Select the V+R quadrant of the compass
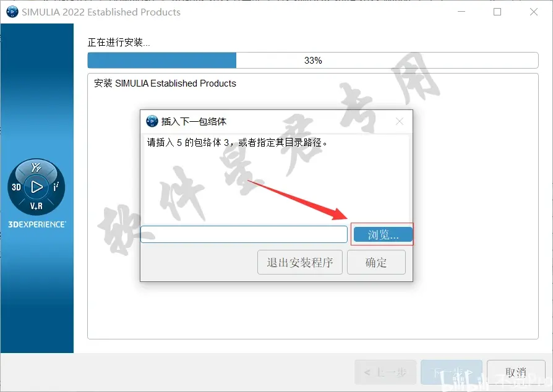 coord(36,206)
